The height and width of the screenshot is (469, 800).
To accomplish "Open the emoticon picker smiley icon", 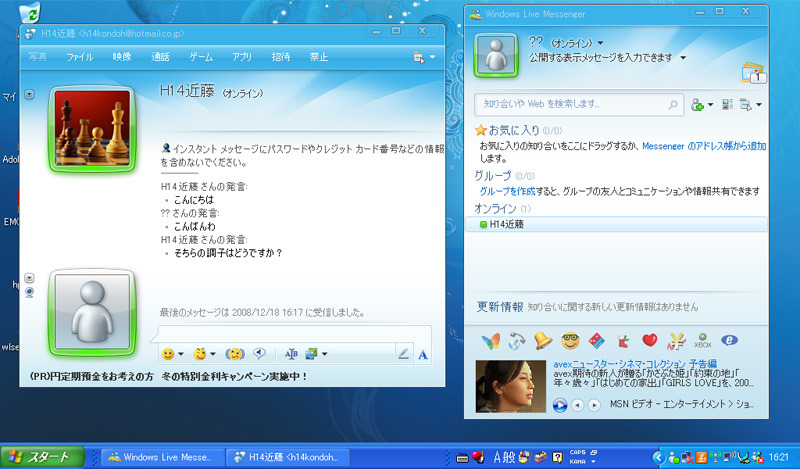I will (168, 354).
